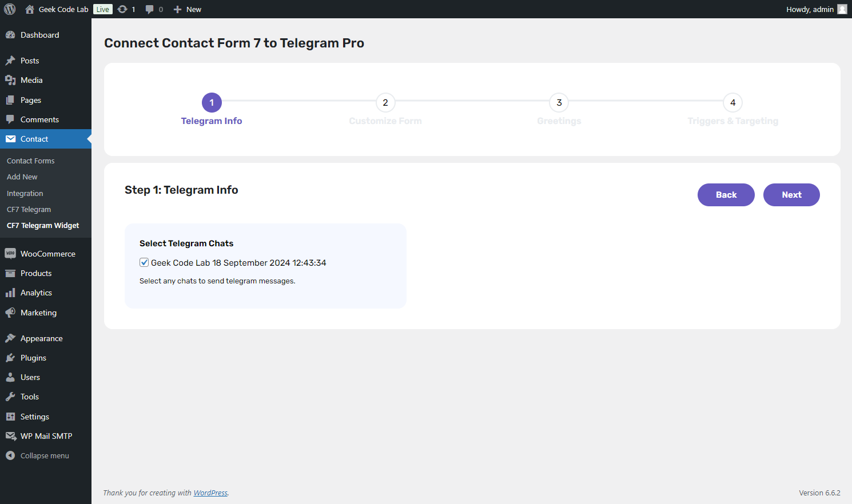
Task: Click the Contact envelope icon
Action: point(10,139)
